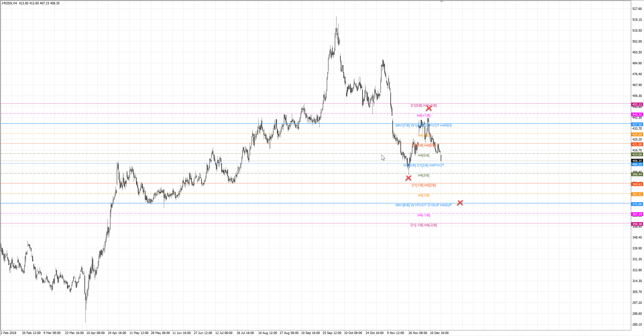Click the 'D1[-1/8] H4[-2/8]' level label
644x336 pixels.
[423, 225]
